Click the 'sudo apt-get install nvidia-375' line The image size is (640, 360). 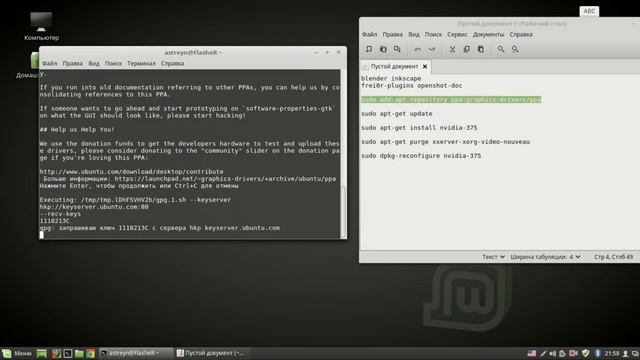pos(419,128)
